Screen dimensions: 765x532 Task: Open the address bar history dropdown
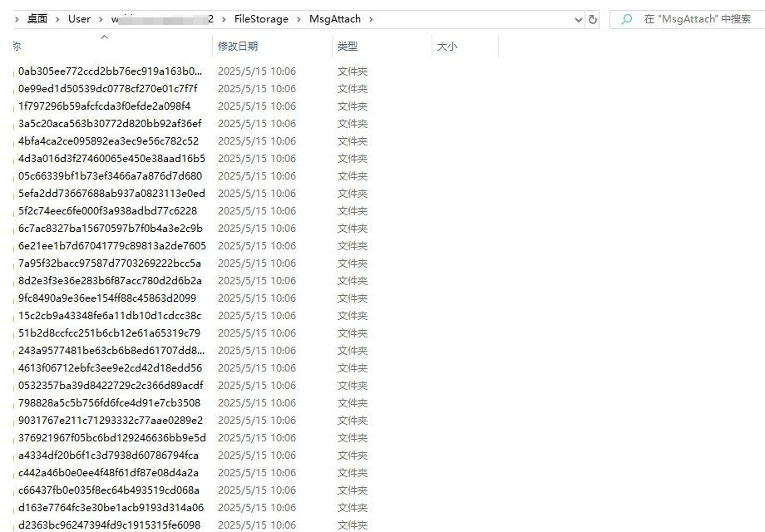(x=579, y=20)
